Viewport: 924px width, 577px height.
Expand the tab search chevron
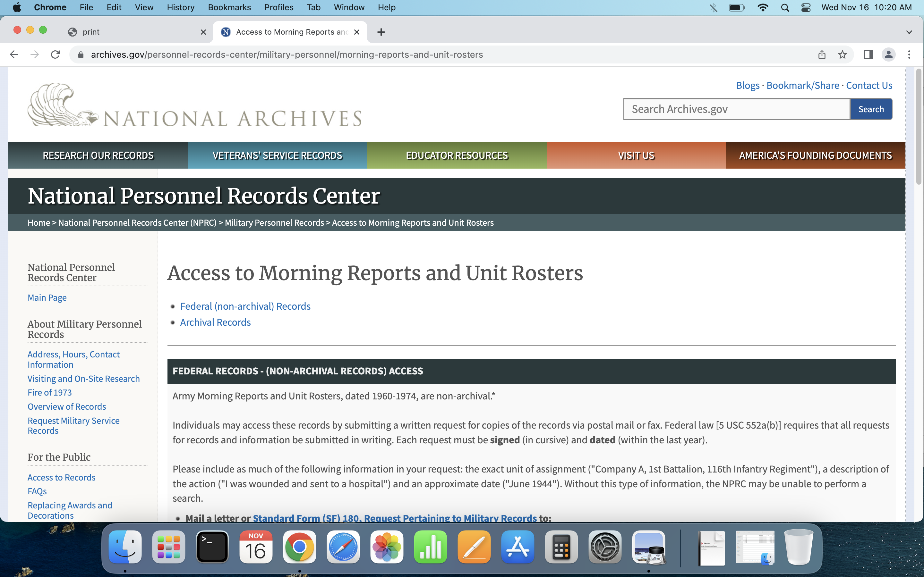coord(909,32)
